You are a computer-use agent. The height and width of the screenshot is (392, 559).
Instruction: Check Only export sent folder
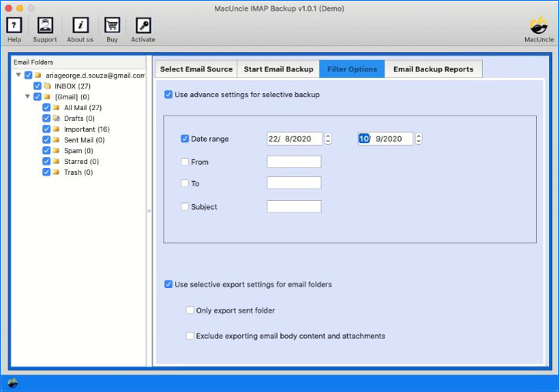190,310
